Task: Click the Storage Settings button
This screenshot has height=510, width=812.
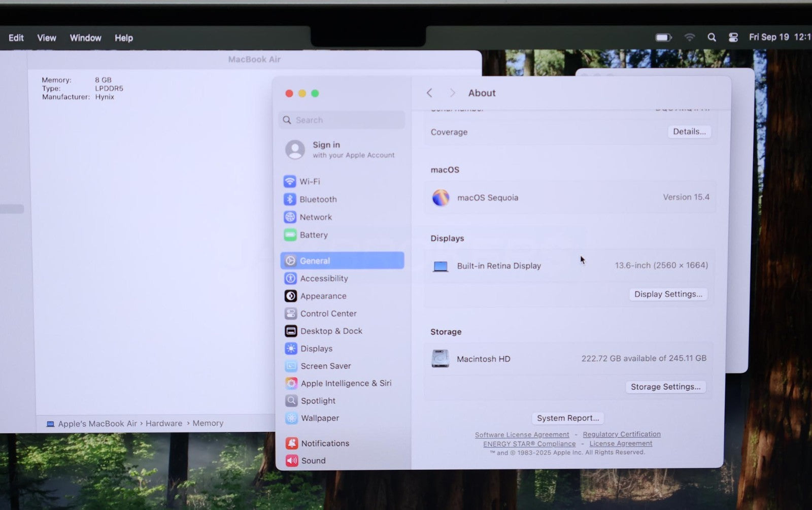Action: [x=665, y=387]
